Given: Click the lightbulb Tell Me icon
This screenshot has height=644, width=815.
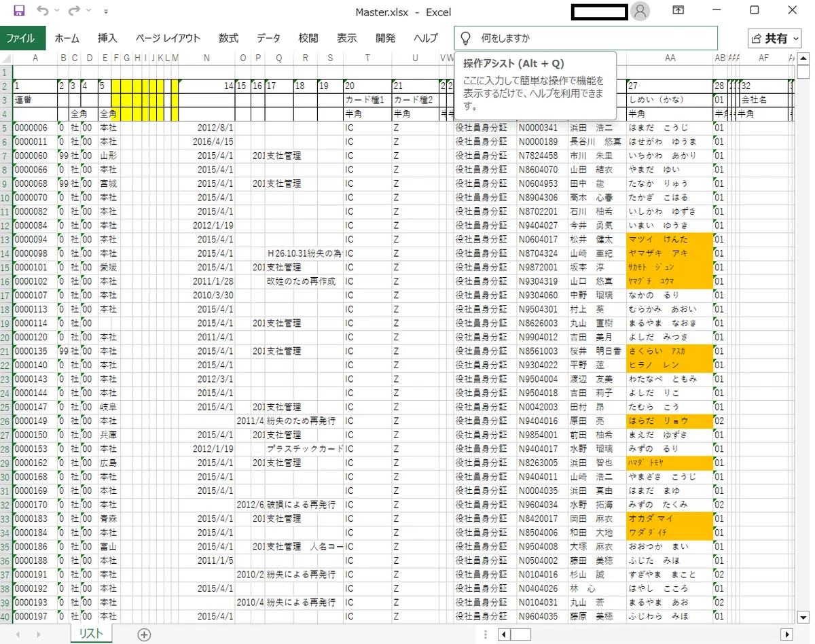Looking at the screenshot, I should pyautogui.click(x=466, y=38).
